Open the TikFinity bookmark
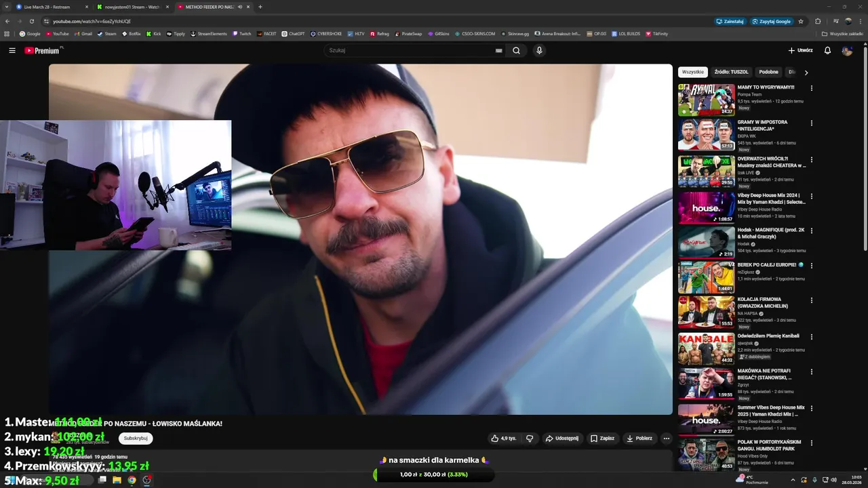Viewport: 868px width, 488px height. (656, 33)
